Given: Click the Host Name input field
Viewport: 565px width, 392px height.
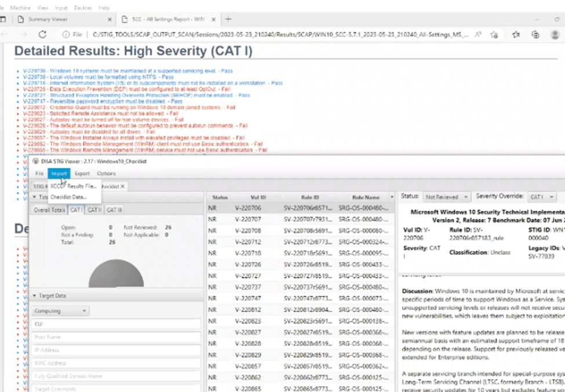Looking at the screenshot, I should click(x=116, y=337).
